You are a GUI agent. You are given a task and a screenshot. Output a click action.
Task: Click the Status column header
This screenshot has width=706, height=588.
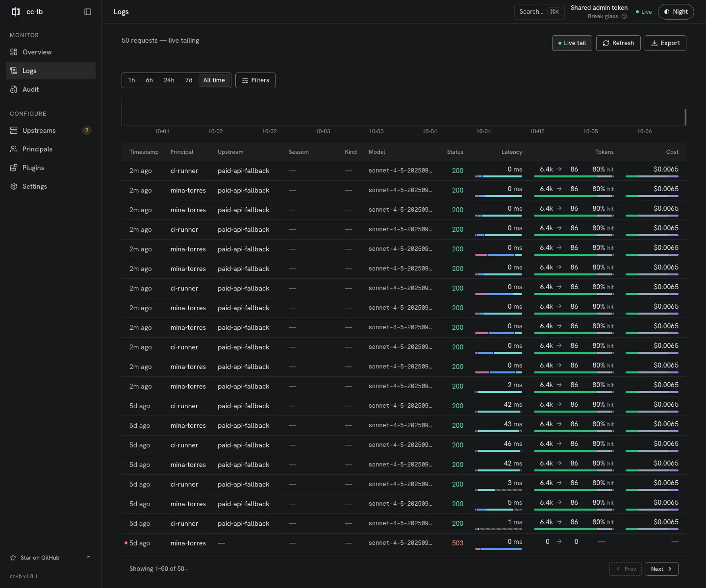point(455,152)
